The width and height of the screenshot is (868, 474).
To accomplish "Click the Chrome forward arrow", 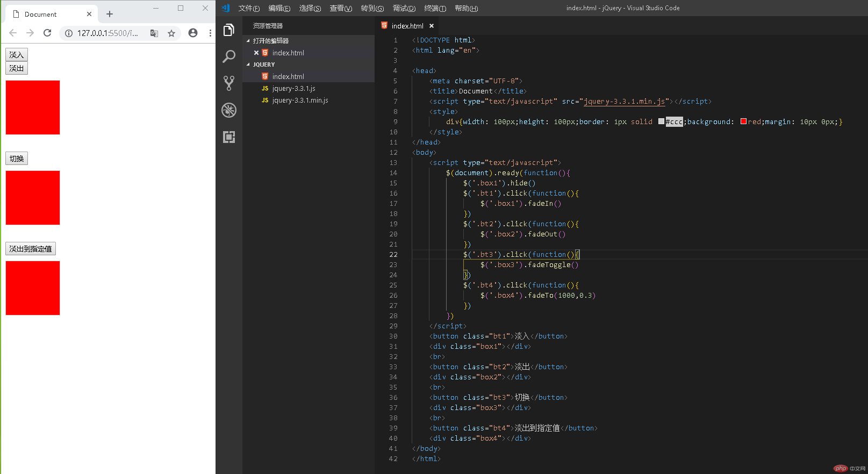I will pos(30,33).
